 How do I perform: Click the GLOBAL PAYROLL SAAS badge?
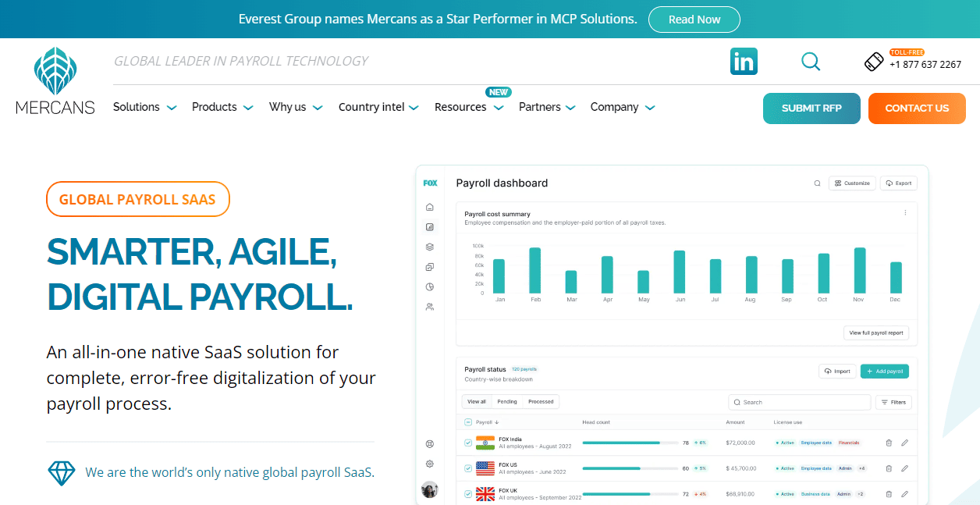click(137, 199)
